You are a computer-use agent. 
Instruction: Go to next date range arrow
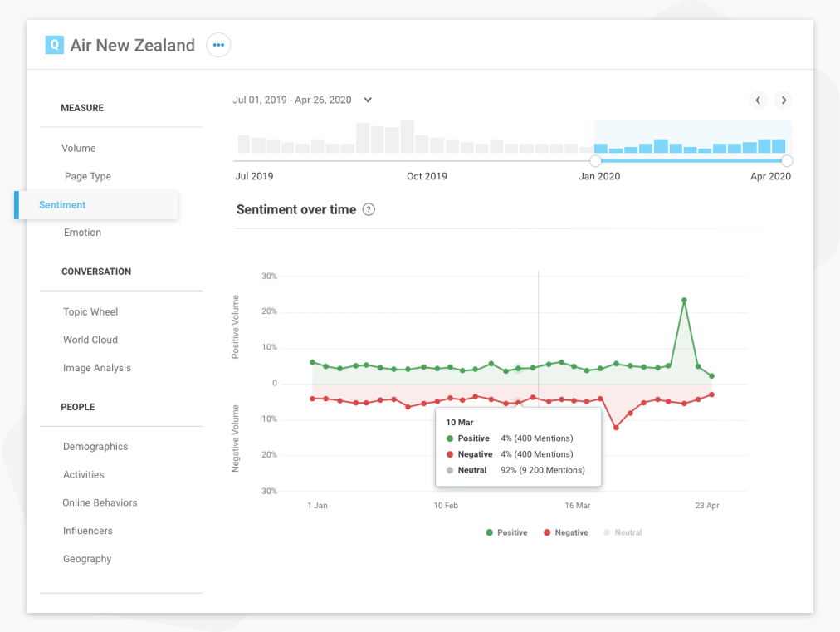pos(783,100)
